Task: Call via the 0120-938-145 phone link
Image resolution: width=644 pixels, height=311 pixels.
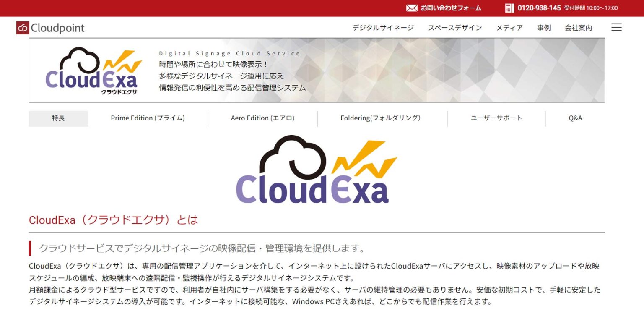Action: [x=539, y=8]
